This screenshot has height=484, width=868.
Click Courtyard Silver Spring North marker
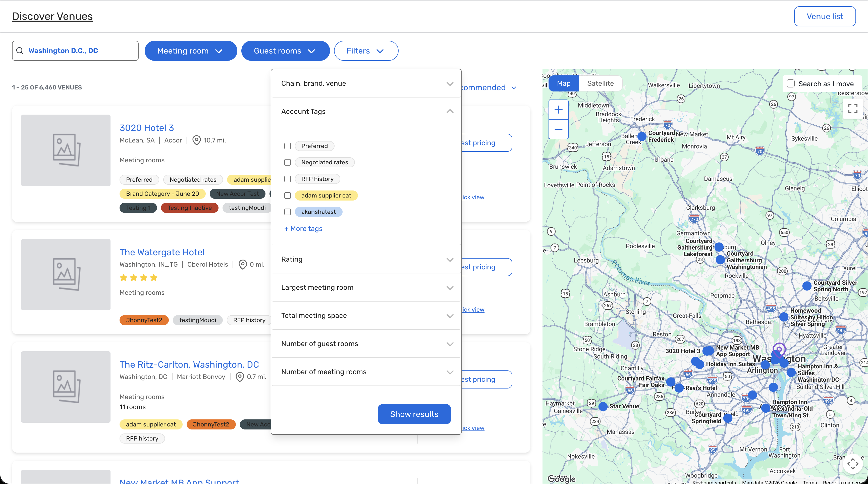(807, 286)
